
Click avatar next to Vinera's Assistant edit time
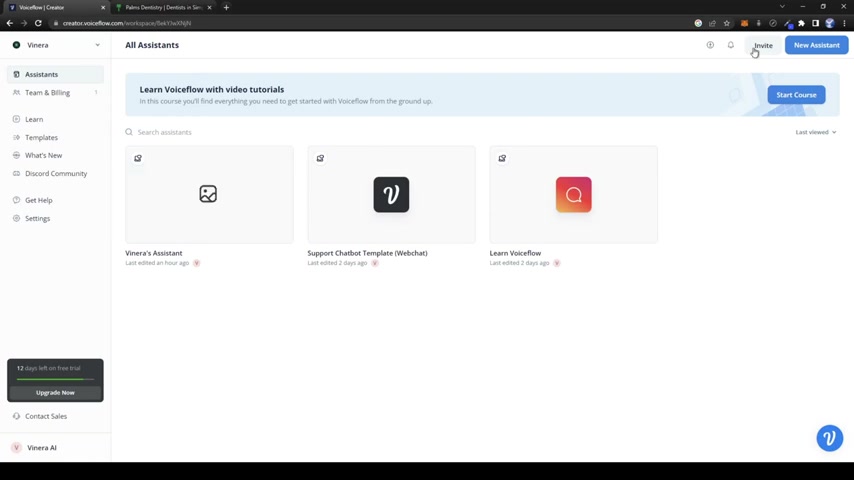click(x=197, y=263)
